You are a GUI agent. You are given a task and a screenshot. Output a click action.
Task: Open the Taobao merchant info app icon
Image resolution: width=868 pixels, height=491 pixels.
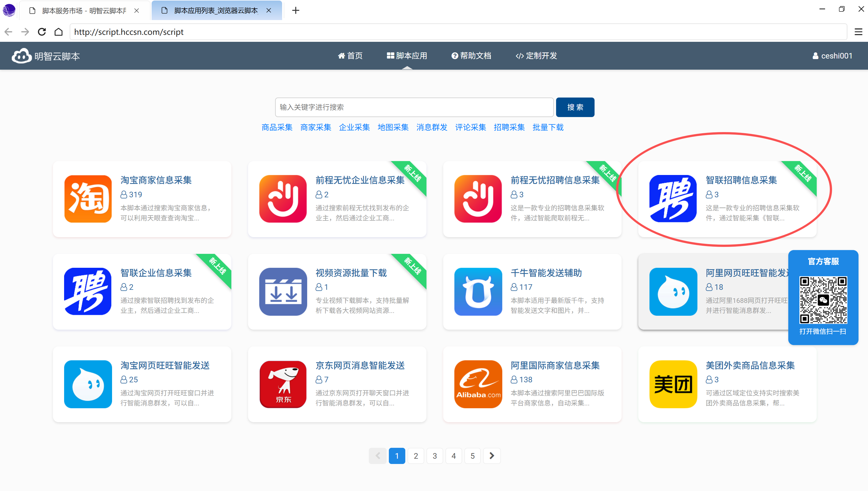coord(88,199)
